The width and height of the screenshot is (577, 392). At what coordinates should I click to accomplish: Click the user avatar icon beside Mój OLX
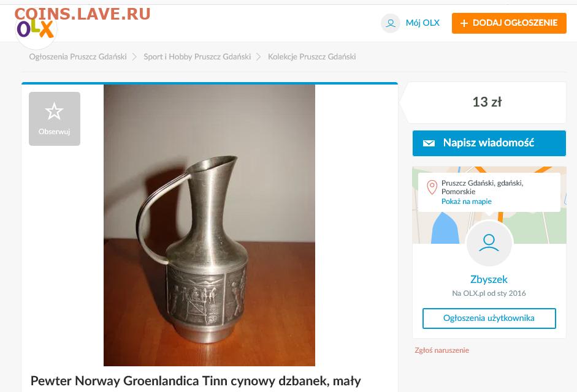(391, 23)
